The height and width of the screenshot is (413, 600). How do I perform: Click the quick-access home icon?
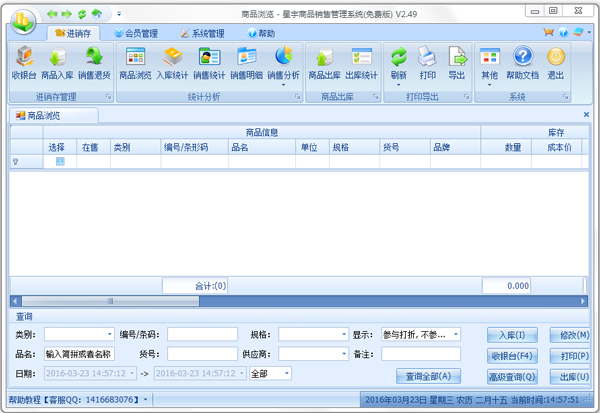tap(97, 14)
